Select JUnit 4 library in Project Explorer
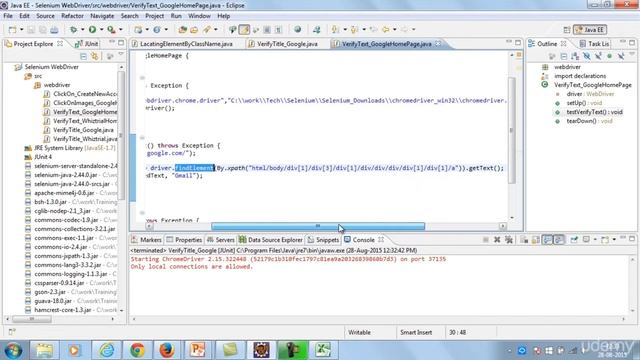640x360 pixels. (x=43, y=157)
